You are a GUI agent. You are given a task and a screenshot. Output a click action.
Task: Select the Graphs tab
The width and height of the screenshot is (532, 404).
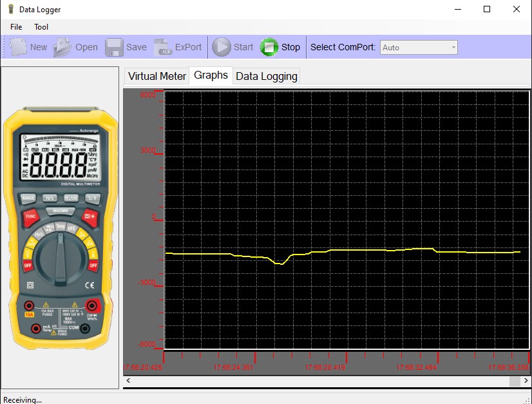tap(211, 75)
